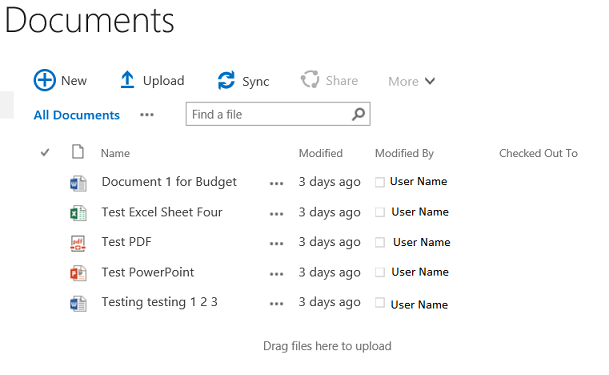609x375 pixels.
Task: Expand the More dropdown menu
Action: pyautogui.click(x=412, y=81)
